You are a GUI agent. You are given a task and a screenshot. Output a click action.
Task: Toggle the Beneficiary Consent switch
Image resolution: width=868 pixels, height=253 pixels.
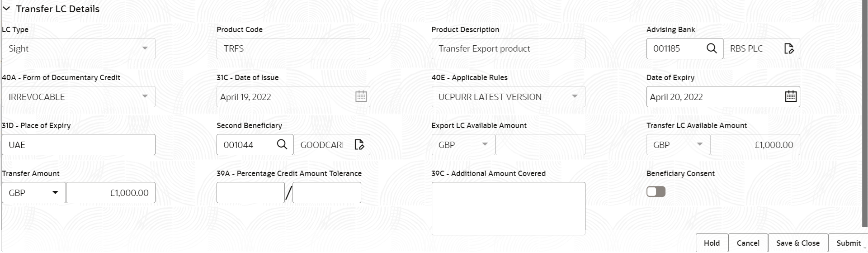[x=656, y=192]
